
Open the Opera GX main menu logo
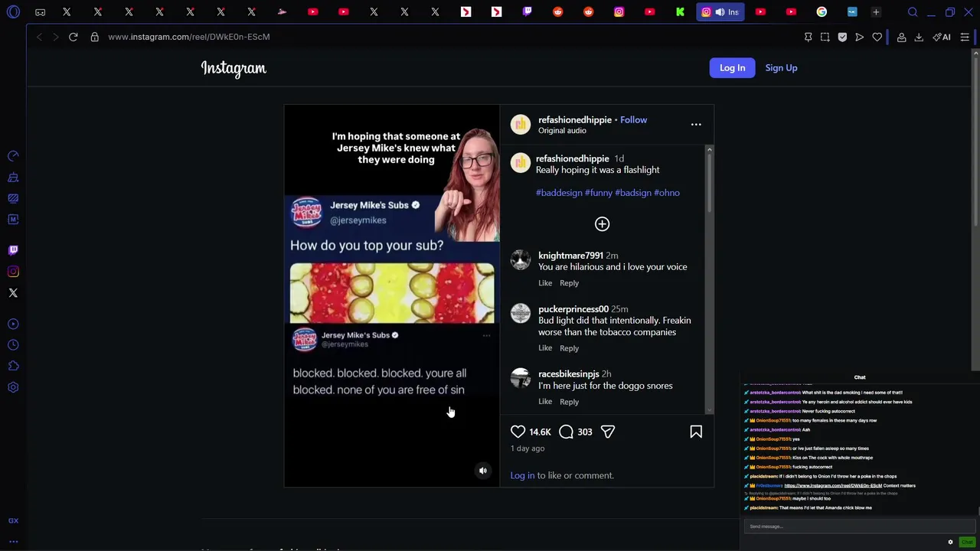click(13, 12)
